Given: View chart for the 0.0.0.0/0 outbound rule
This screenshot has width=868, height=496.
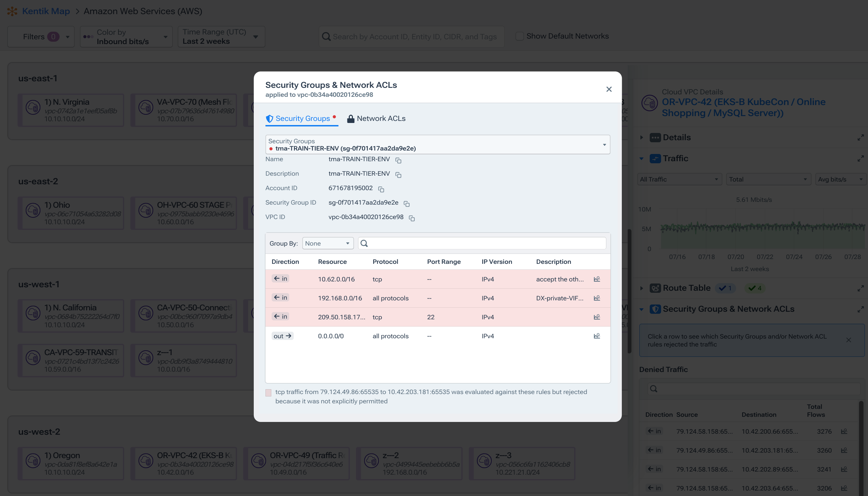Looking at the screenshot, I should pyautogui.click(x=597, y=336).
